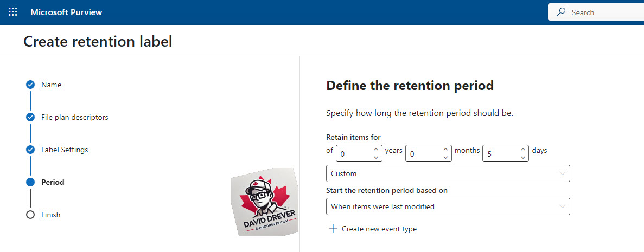Click the Label Settings step checkmark icon

30,150
